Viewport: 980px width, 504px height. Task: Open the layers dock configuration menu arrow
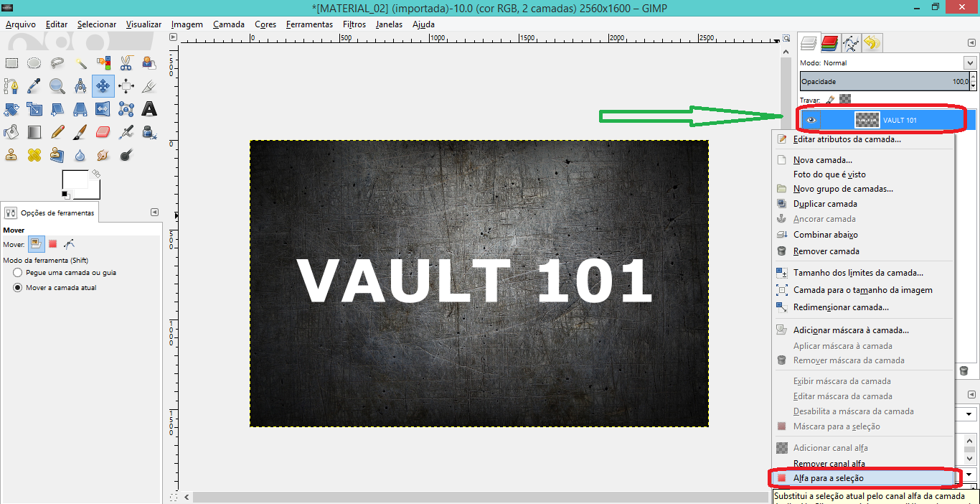(x=971, y=43)
